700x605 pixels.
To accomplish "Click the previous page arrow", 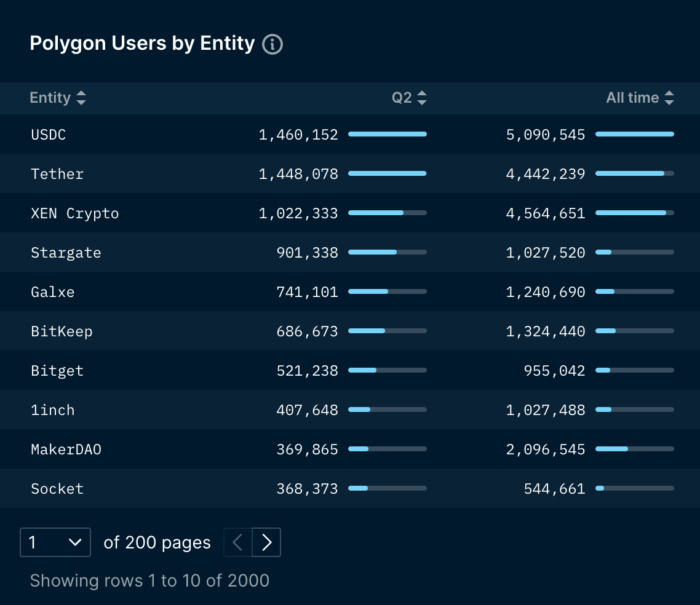I will [x=237, y=542].
